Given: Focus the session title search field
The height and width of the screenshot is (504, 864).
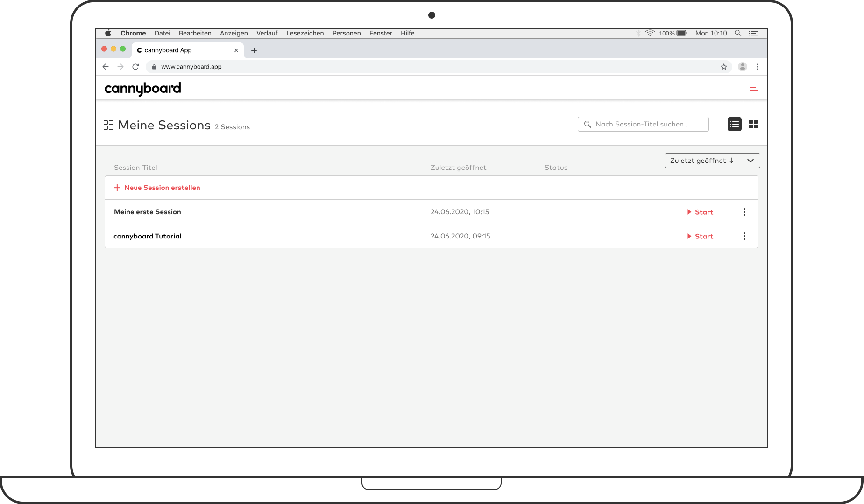Looking at the screenshot, I should click(x=643, y=124).
